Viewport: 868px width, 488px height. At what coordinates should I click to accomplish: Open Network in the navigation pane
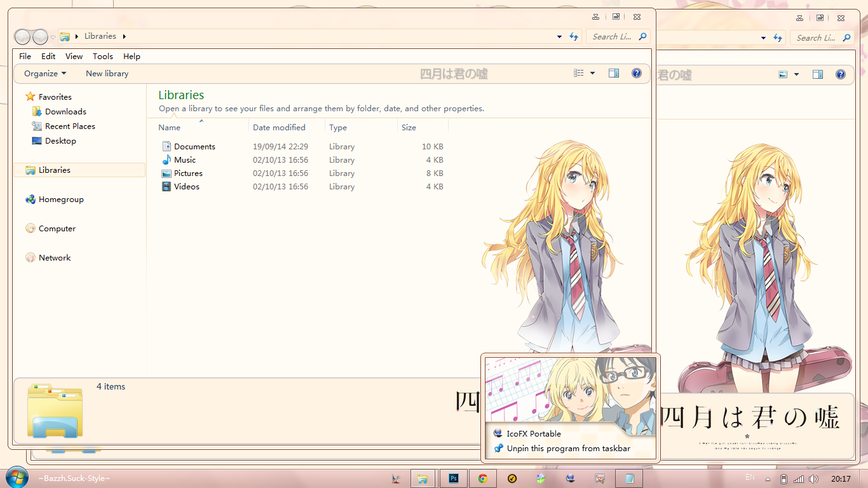[x=48, y=258]
